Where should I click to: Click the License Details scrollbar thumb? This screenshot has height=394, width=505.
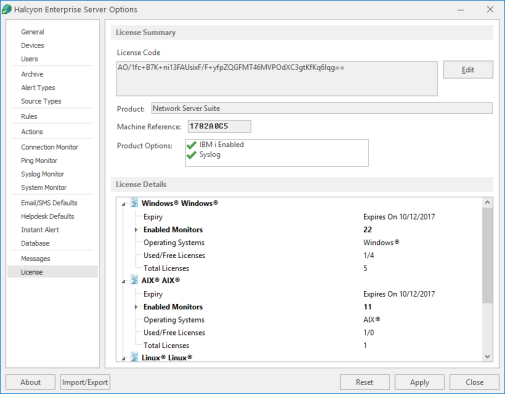[x=487, y=255]
